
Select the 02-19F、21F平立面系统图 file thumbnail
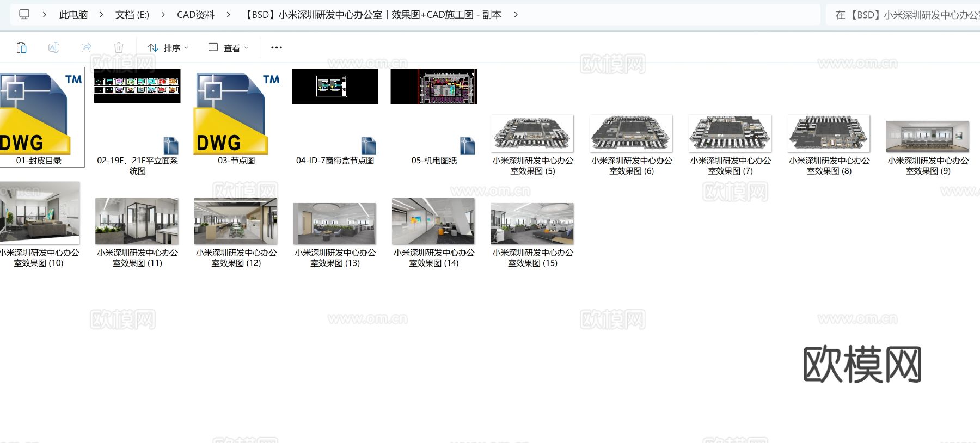tap(137, 85)
